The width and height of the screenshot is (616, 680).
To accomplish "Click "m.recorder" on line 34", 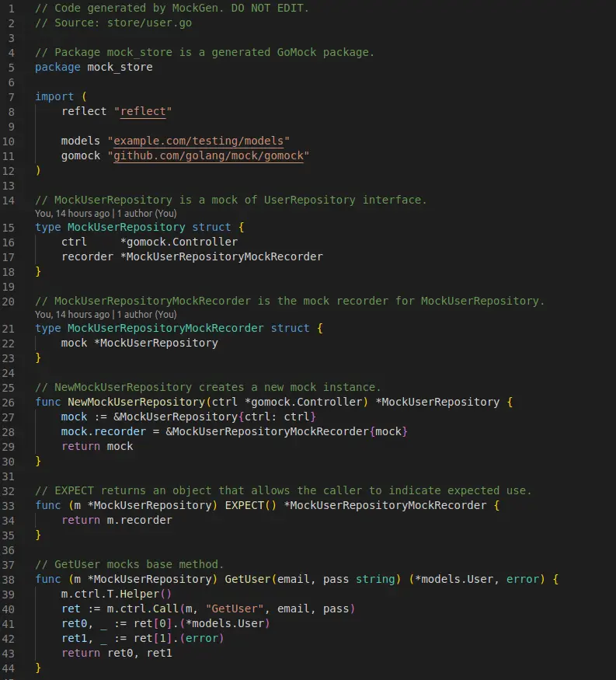I will 140,520.
